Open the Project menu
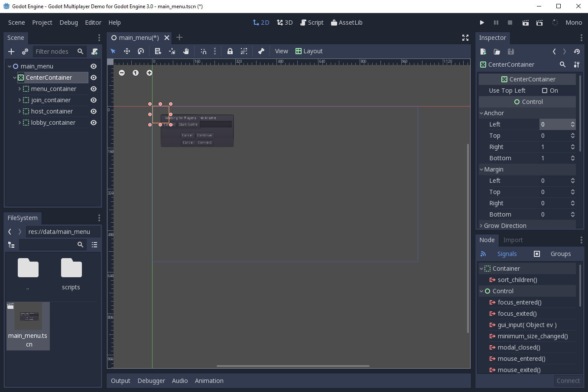The width and height of the screenshot is (588, 392). [42, 23]
